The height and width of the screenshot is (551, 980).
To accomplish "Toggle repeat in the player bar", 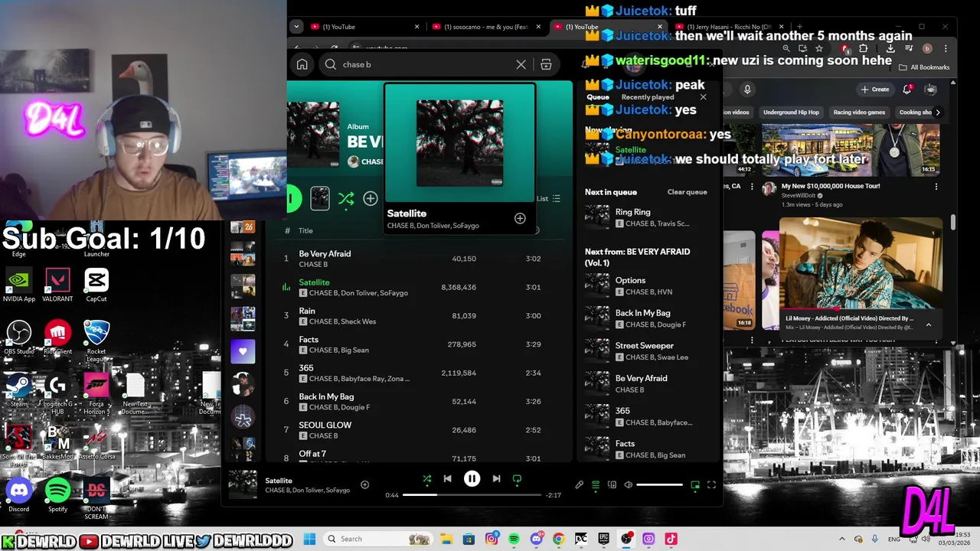I will click(x=517, y=479).
